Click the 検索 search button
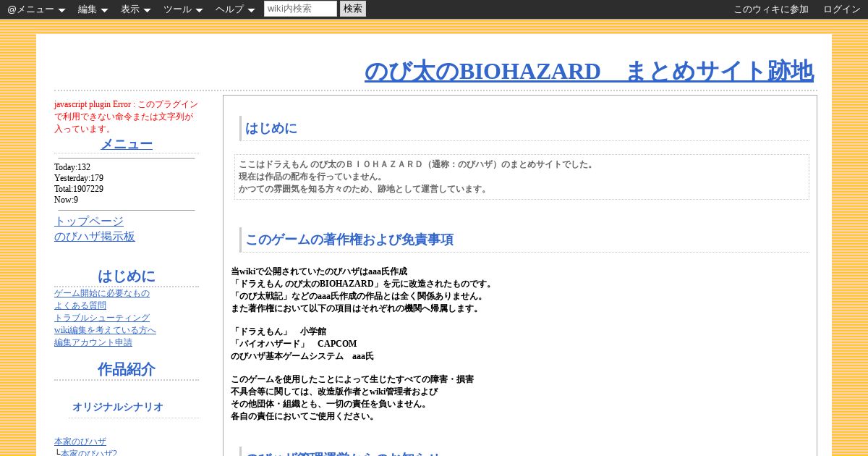Screen dimensions: 868x456 (x=353, y=9)
